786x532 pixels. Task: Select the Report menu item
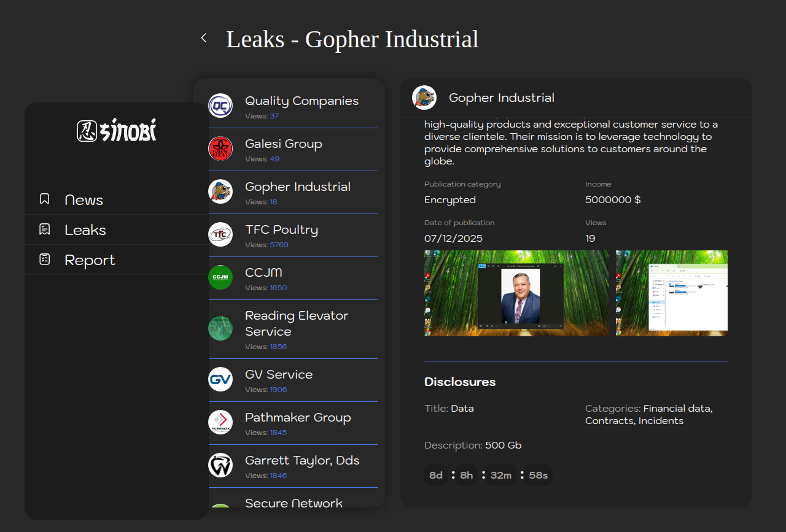(x=90, y=260)
